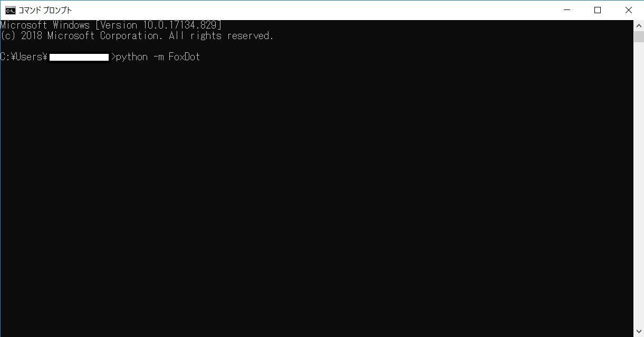The width and height of the screenshot is (644, 337).
Task: Click the redacted white username box
Action: tap(79, 57)
